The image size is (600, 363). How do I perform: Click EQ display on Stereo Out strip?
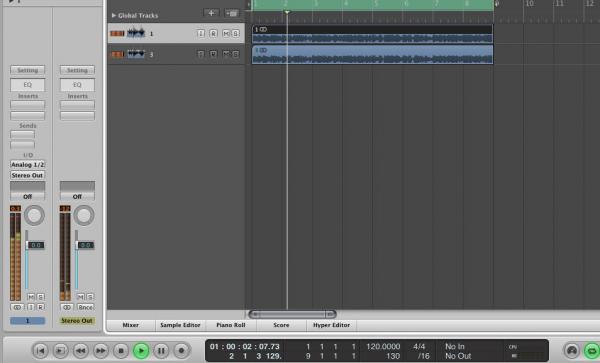[77, 85]
